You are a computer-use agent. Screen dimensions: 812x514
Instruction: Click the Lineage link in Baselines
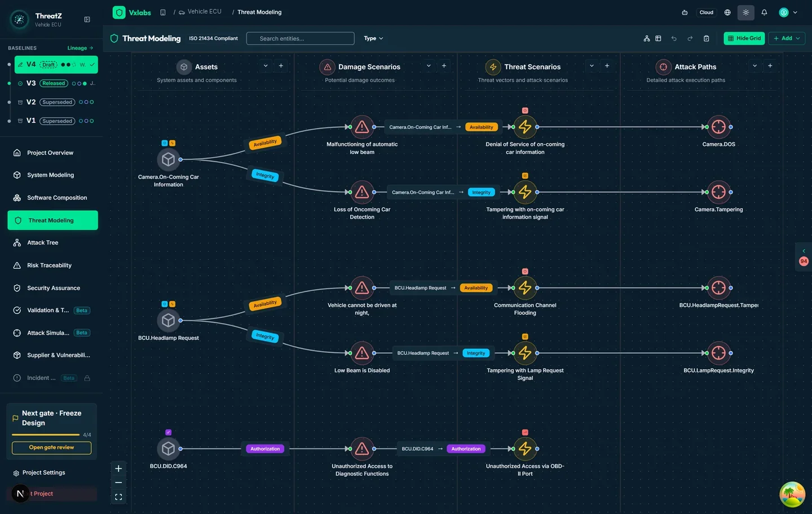pos(80,48)
